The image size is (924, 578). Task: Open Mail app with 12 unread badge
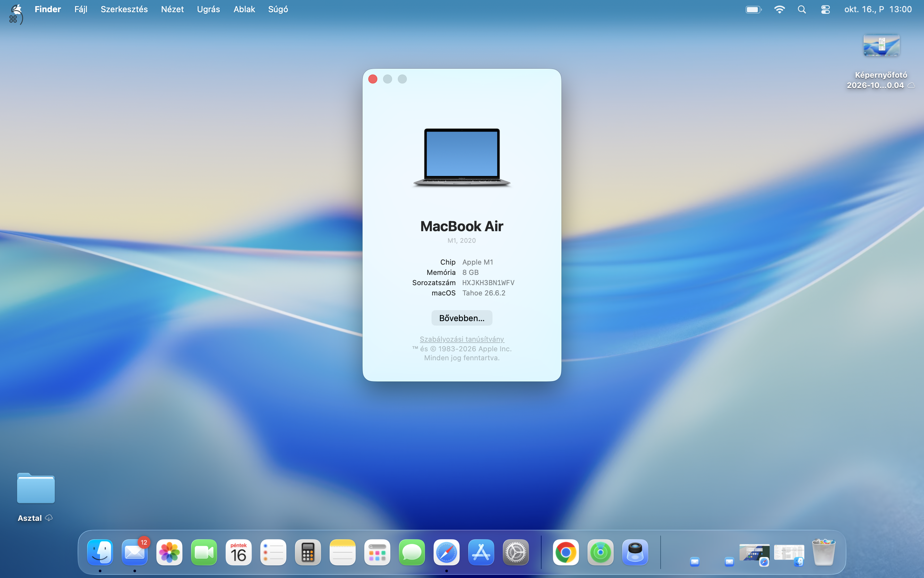(135, 552)
